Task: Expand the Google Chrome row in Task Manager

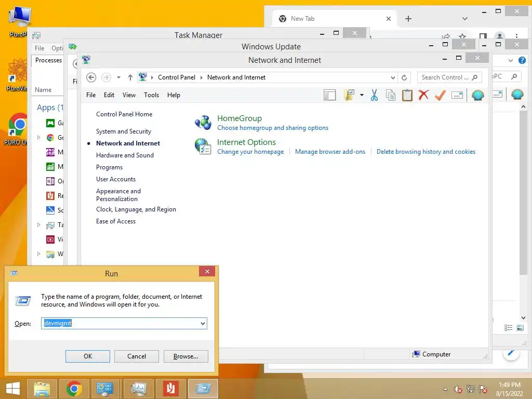Action: (38, 137)
